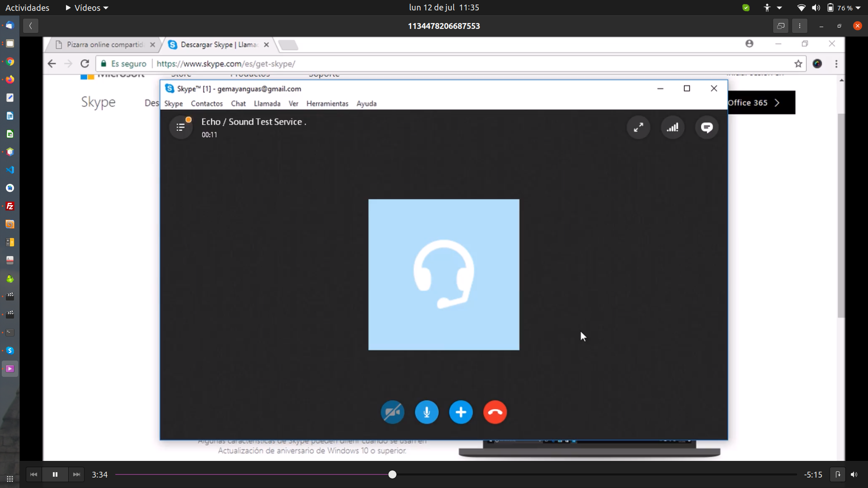Open FileZilla from the dock
Viewport: 868px width, 488px height.
(10, 206)
